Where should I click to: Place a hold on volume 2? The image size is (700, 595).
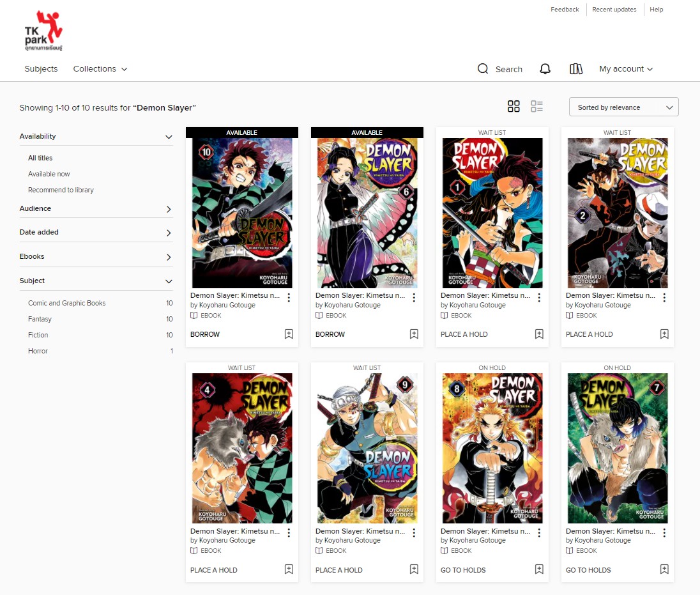point(590,335)
